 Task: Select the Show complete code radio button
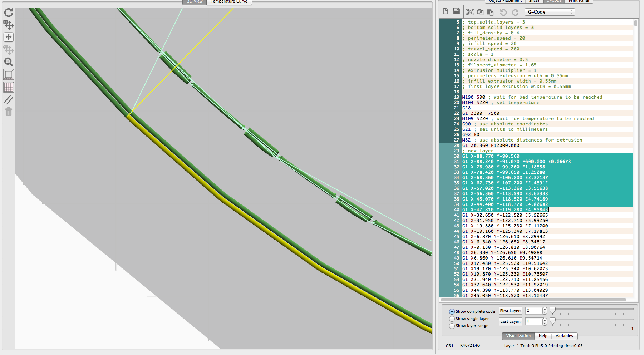(452, 312)
